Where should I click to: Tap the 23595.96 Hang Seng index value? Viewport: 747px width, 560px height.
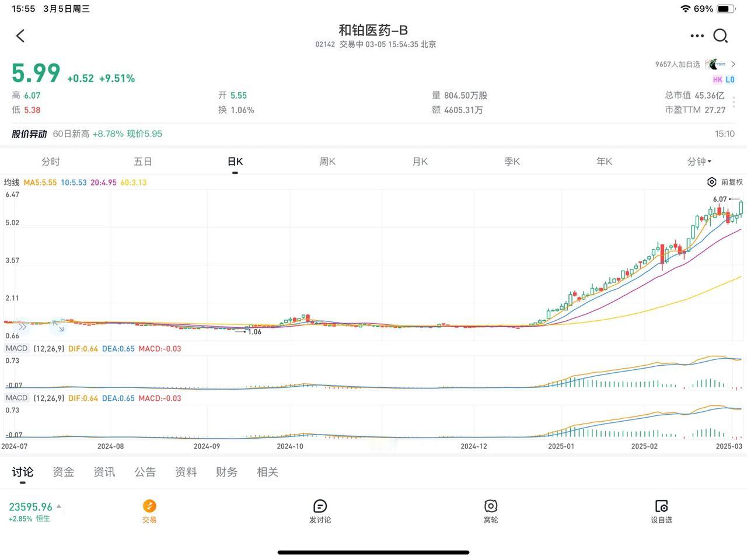click(31, 507)
